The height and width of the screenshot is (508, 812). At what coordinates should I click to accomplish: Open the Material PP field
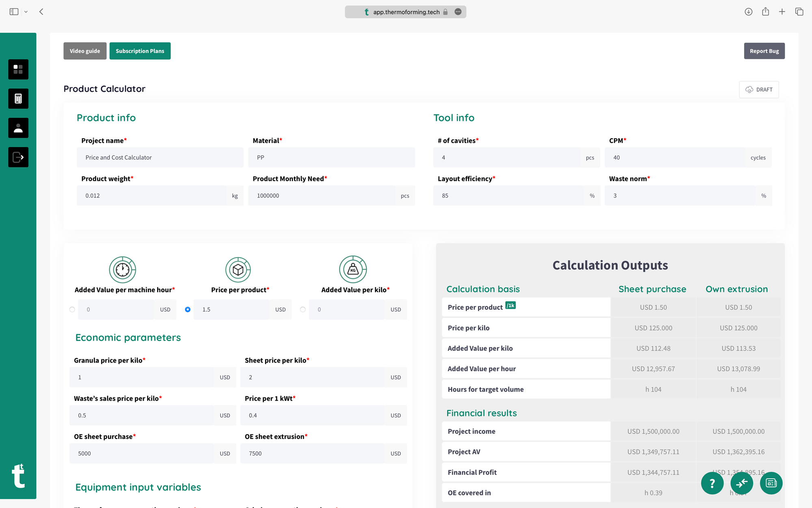click(x=331, y=158)
